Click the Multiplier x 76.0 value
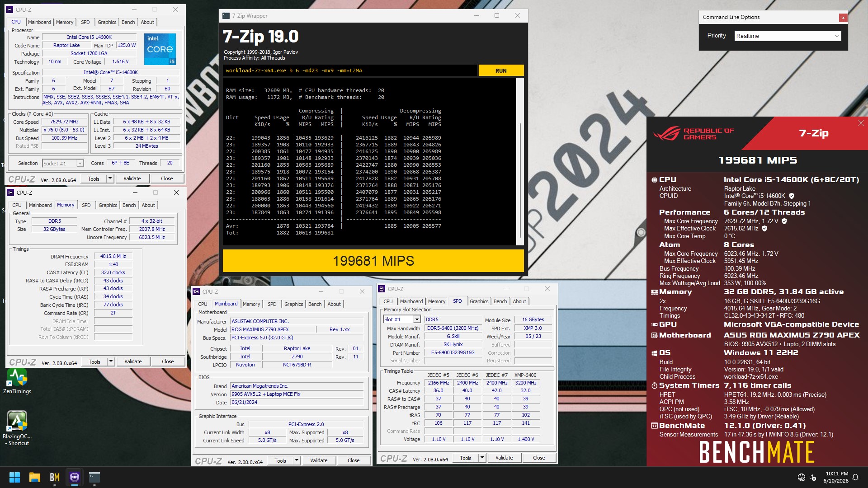The image size is (868, 488). click(64, 130)
